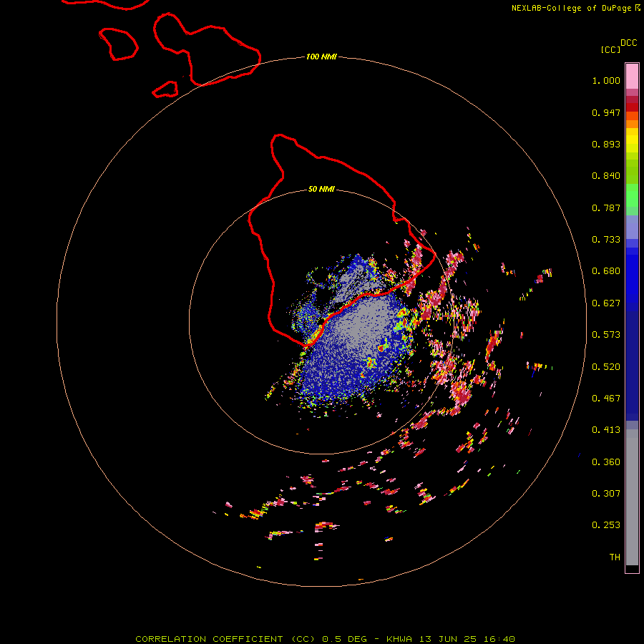This screenshot has height=644, width=644.
Task: Click the 0.467 scale value
Action: point(606,399)
